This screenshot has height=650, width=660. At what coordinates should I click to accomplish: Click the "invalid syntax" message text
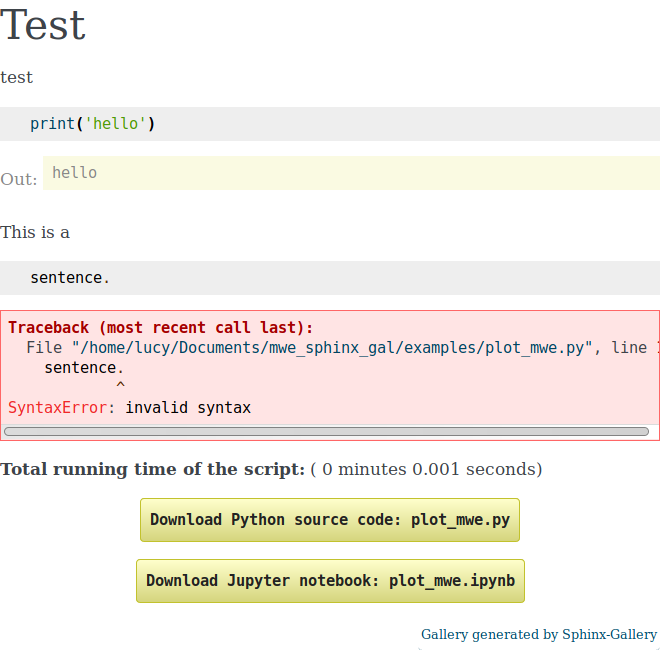pos(188,408)
